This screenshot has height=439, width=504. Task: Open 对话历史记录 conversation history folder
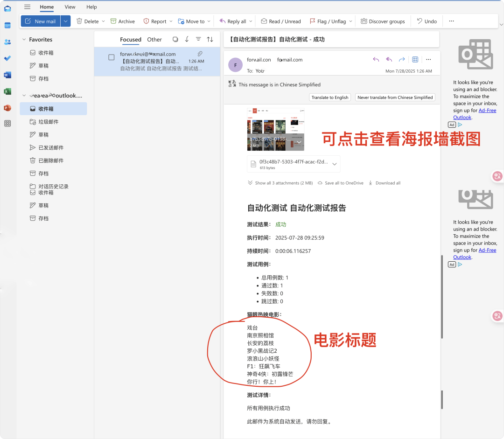point(53,187)
